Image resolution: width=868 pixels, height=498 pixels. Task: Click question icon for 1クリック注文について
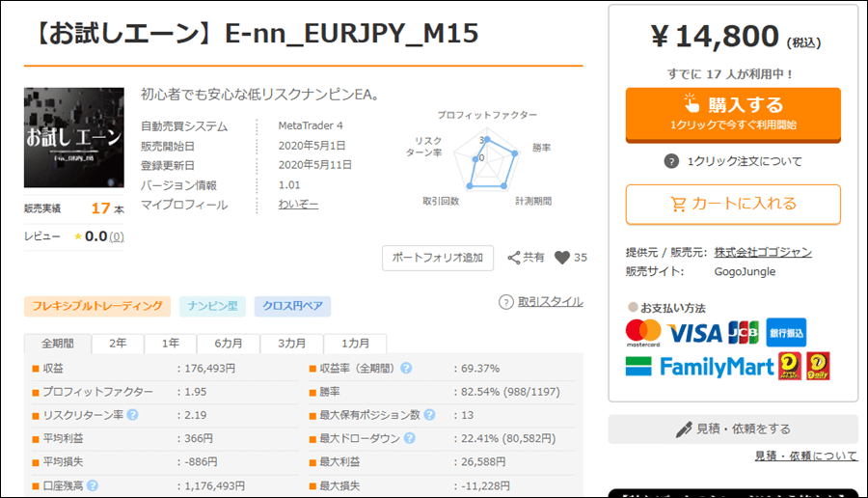pos(671,162)
